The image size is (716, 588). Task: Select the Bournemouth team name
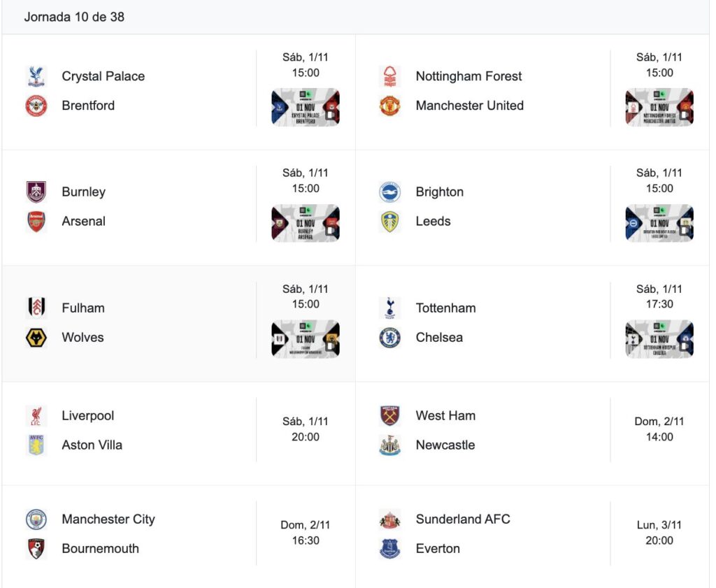(100, 549)
